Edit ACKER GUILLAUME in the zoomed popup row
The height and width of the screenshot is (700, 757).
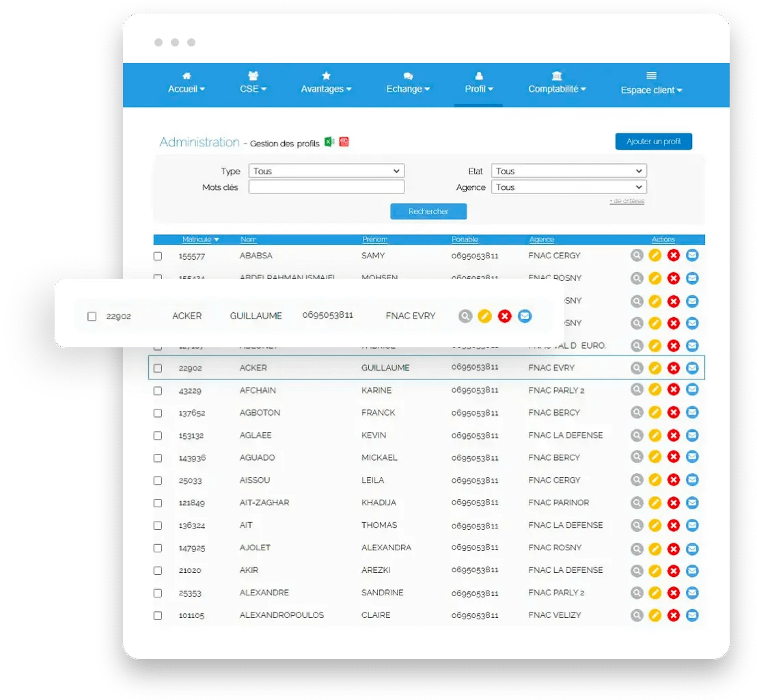click(484, 316)
